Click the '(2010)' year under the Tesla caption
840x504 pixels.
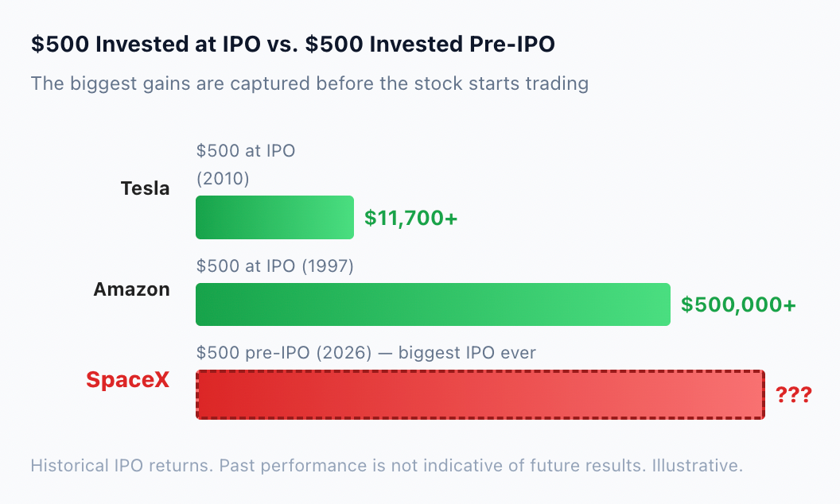pos(223,178)
